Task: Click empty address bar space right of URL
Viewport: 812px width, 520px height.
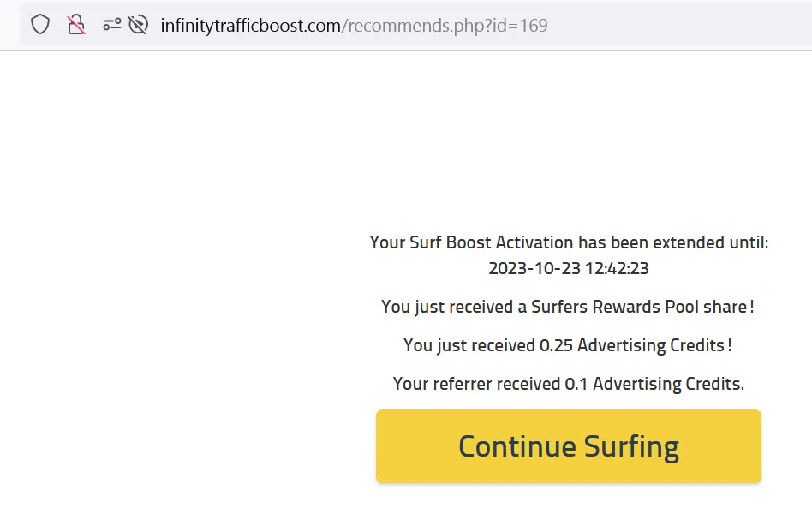Action: point(677,26)
